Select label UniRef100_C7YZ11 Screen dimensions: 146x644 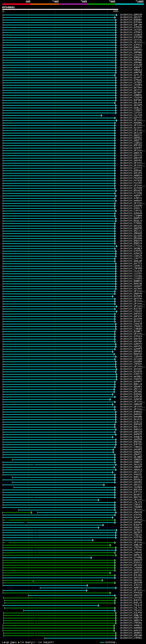131,246
